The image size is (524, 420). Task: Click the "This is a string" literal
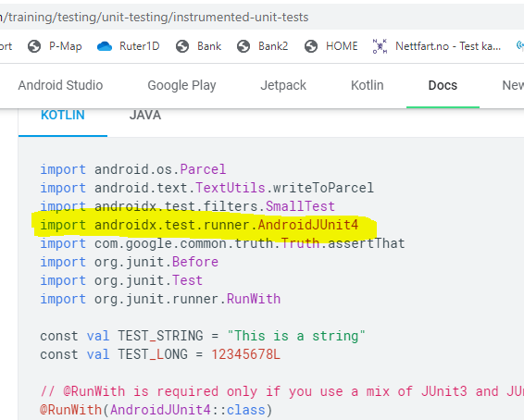(296, 336)
